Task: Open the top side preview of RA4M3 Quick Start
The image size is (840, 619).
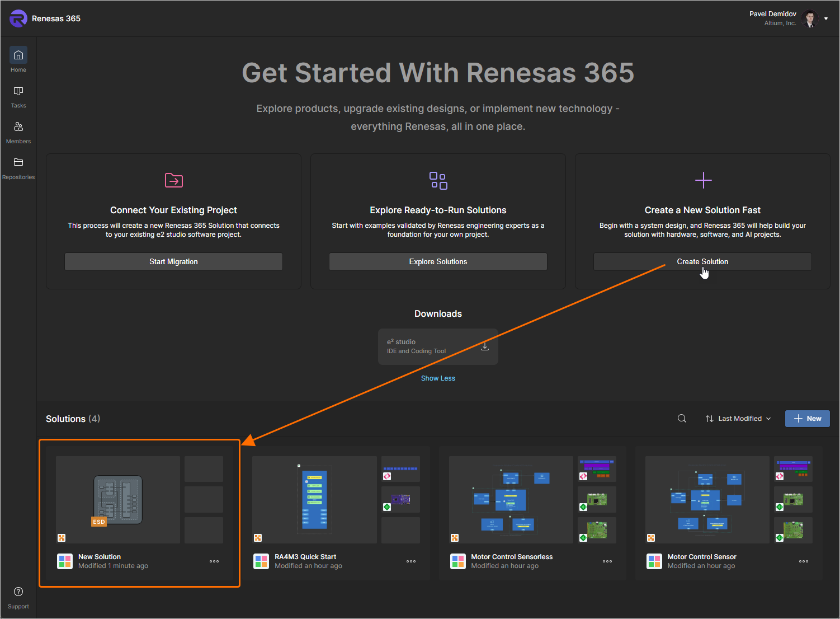Action: click(x=400, y=469)
